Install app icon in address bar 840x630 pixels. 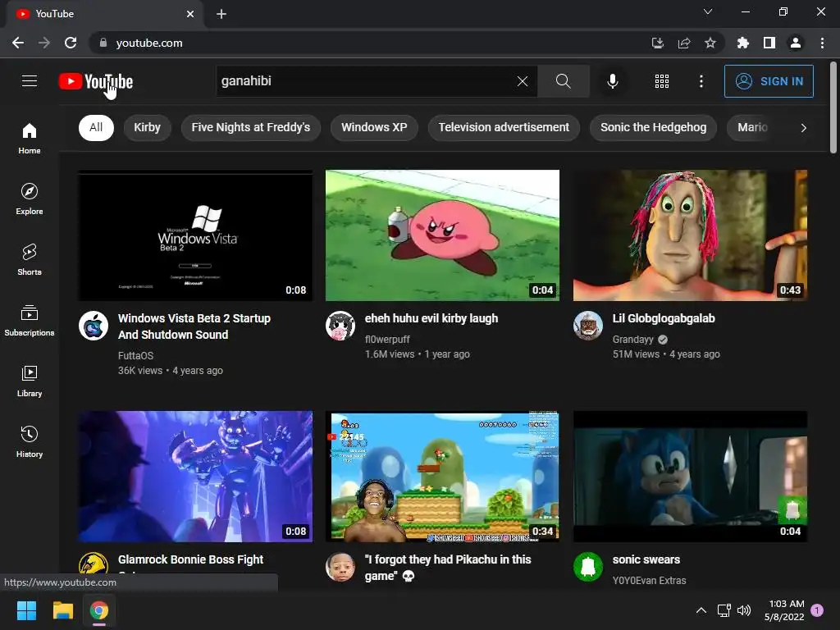(x=658, y=43)
